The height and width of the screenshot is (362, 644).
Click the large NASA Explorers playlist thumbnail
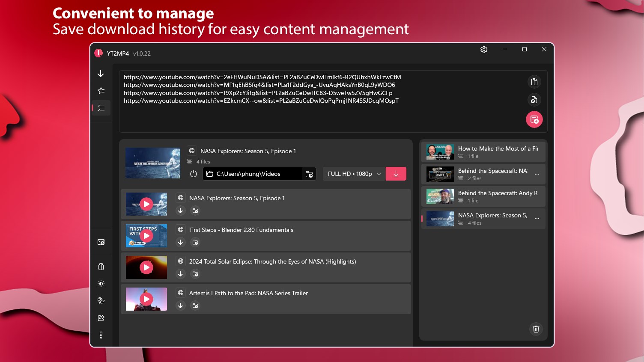153,163
